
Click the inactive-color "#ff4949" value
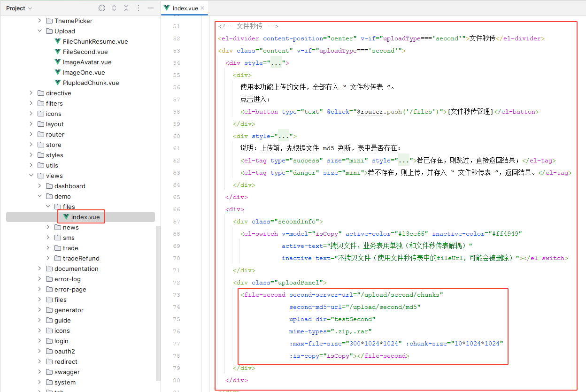pyautogui.click(x=505, y=234)
